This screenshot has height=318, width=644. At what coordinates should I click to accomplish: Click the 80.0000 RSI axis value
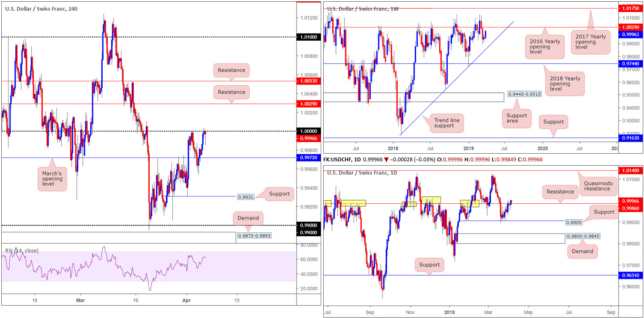tap(309, 245)
